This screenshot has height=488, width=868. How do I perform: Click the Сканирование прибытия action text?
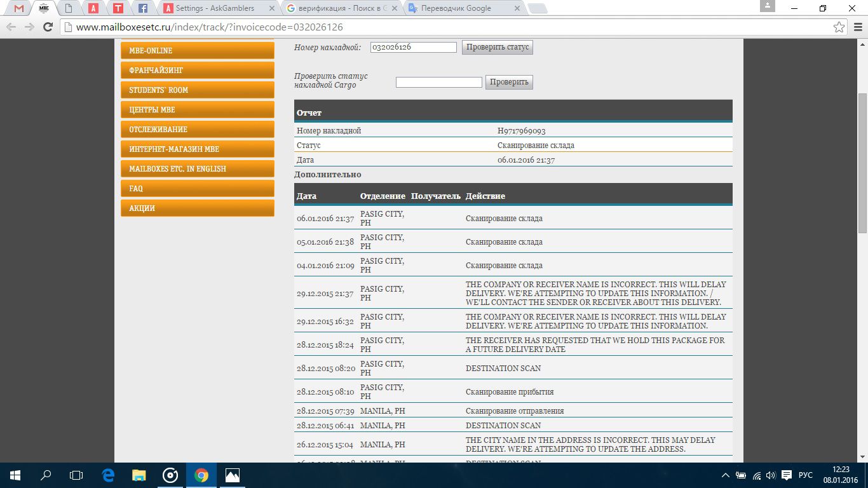(510, 392)
